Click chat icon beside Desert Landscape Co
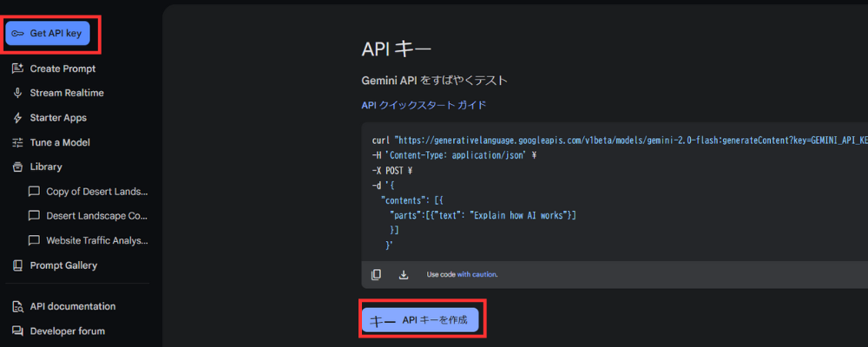Image resolution: width=868 pixels, height=347 pixels. tap(35, 216)
